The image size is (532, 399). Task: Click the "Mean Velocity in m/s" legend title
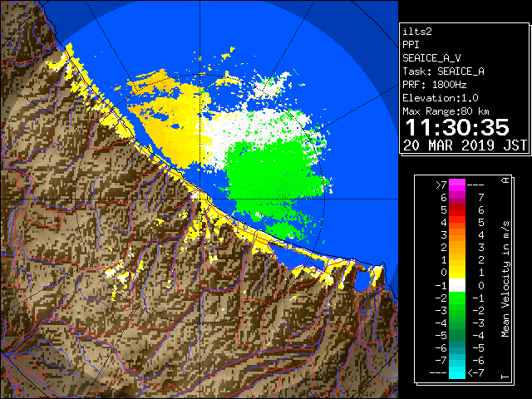coord(505,279)
